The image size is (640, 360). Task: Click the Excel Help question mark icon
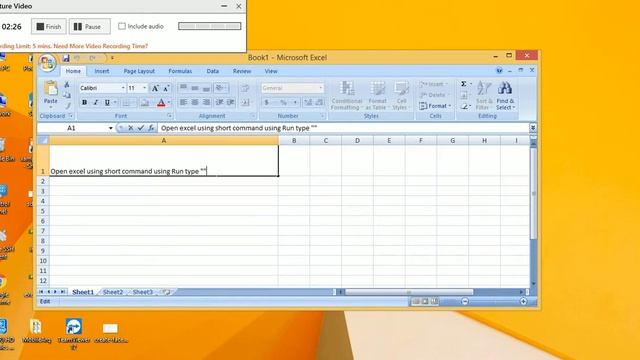(499, 71)
